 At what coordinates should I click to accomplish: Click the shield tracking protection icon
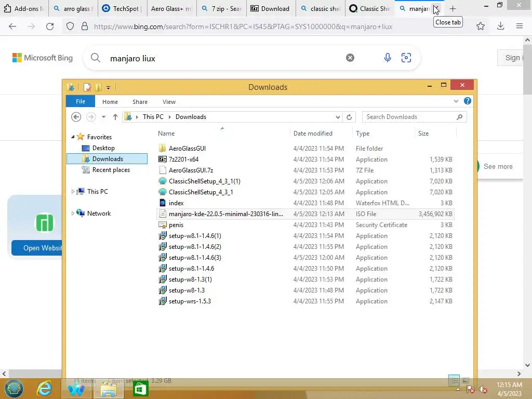point(70,26)
